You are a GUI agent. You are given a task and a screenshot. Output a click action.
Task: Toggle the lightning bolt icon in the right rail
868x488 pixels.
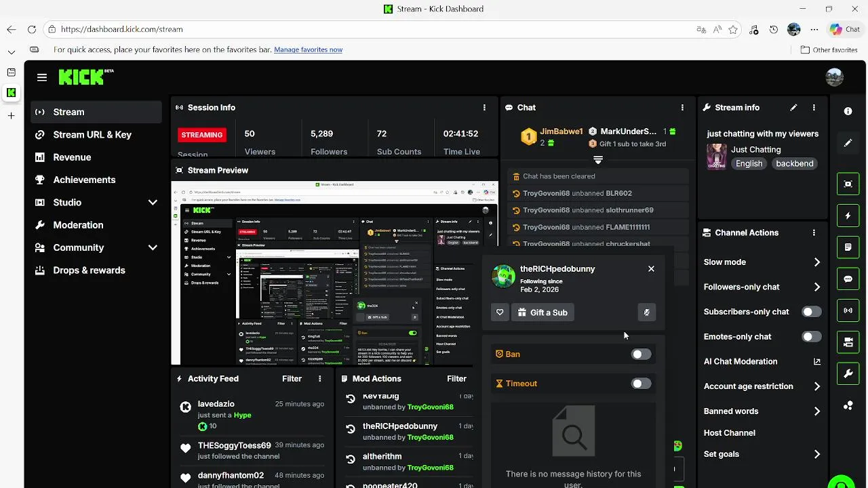tap(848, 216)
